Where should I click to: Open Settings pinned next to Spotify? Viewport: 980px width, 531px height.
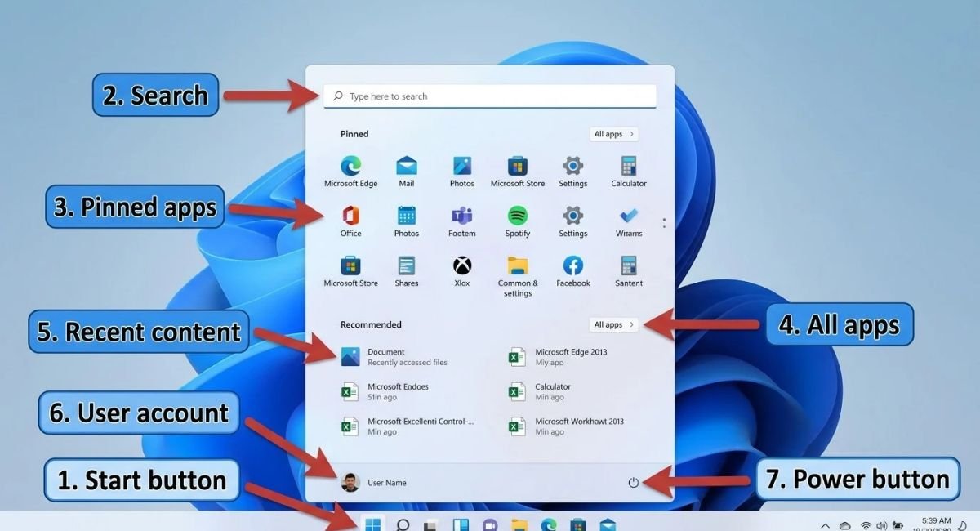573,222
